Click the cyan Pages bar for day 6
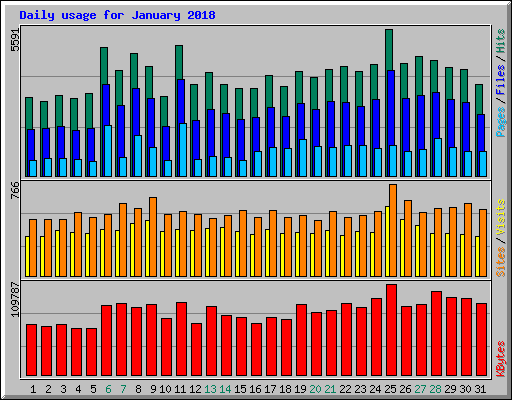The height and width of the screenshot is (400, 512). click(108, 151)
